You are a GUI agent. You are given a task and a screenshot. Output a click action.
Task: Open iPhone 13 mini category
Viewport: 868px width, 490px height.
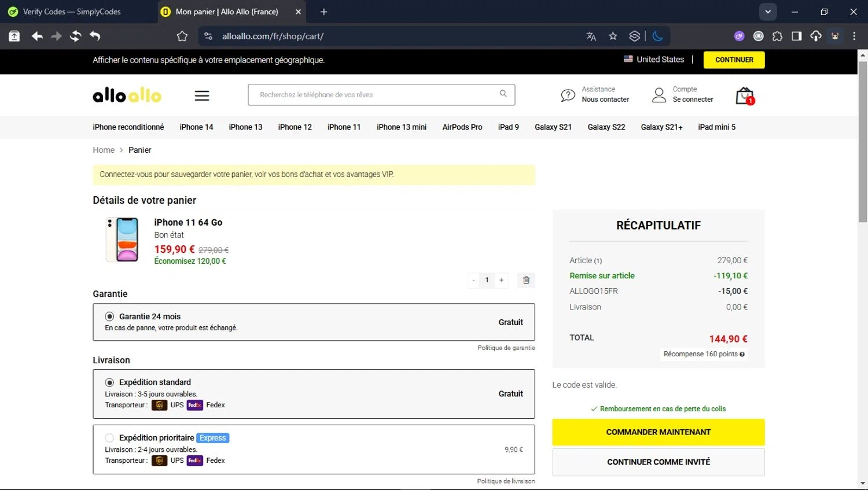[402, 127]
